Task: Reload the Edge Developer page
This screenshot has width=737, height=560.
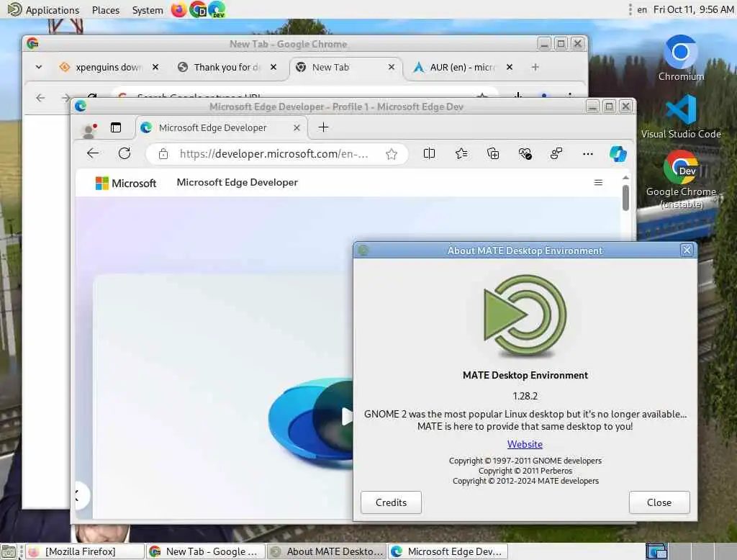Action: [125, 153]
